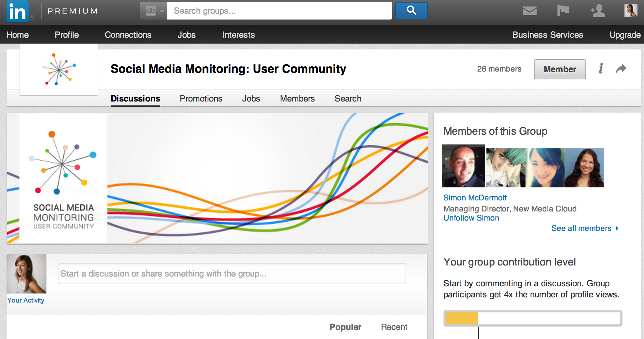The height and width of the screenshot is (339, 644).
Task: Switch to the Promotions tab
Action: (x=201, y=99)
